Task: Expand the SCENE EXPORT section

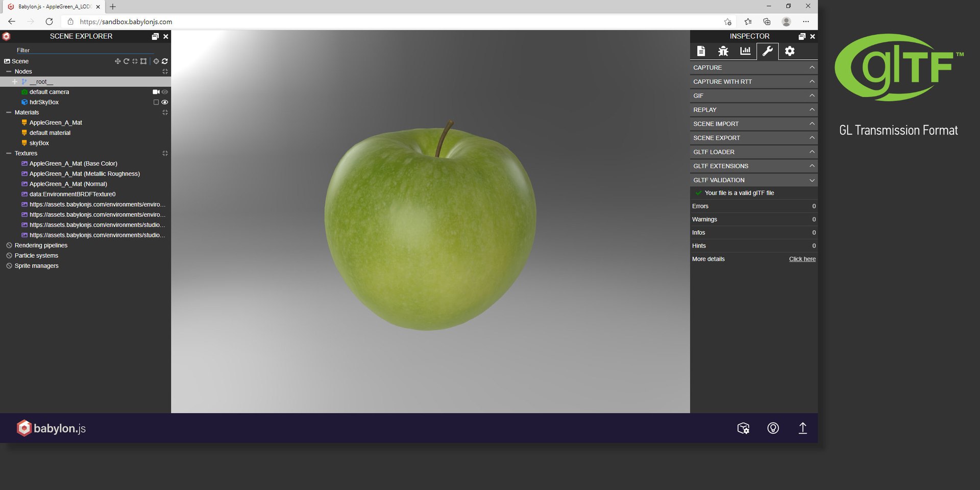Action: tap(754, 138)
